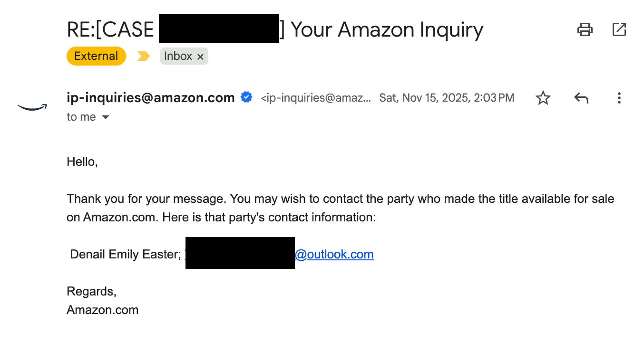Click the bold ip-inquiries@amazon.com sender name
The height and width of the screenshot is (343, 644).
(x=151, y=98)
